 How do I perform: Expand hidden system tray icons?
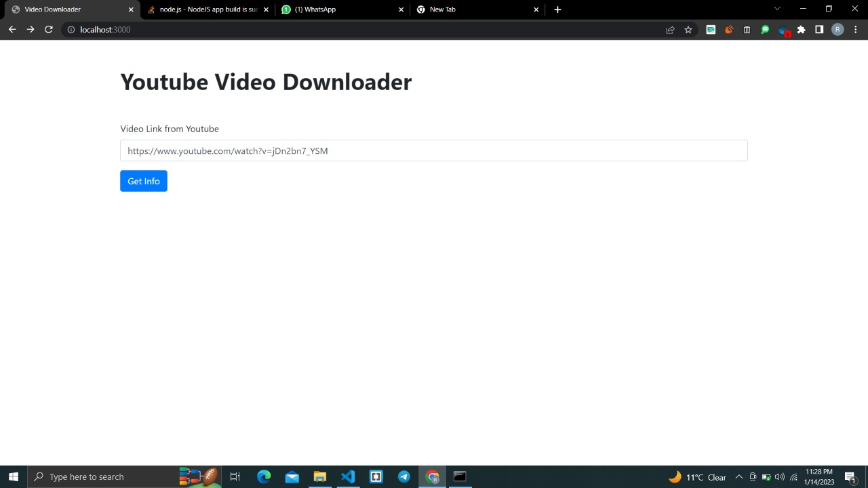[738, 476]
